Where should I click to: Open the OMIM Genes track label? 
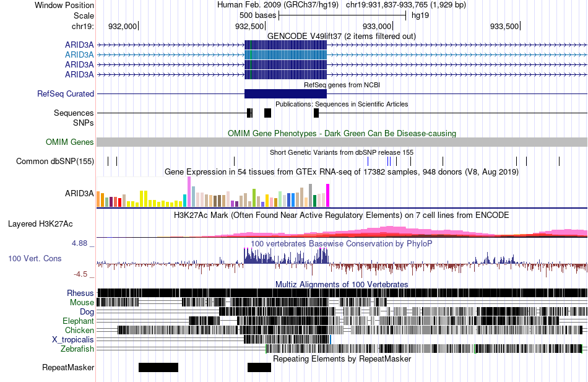[x=70, y=142]
